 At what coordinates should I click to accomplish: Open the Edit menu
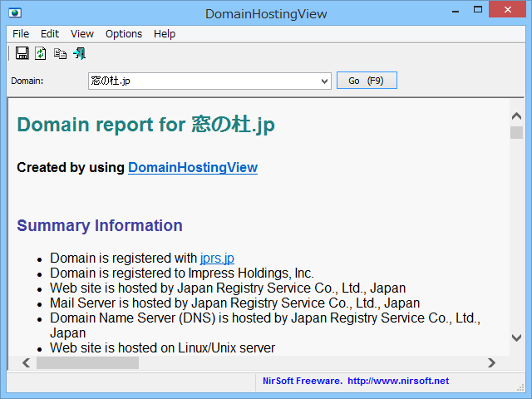click(50, 34)
